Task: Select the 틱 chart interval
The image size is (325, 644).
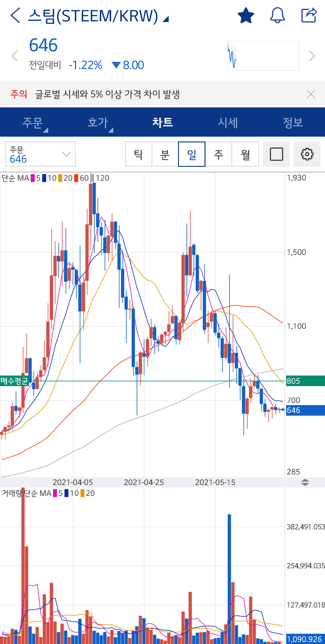Action: point(139,154)
